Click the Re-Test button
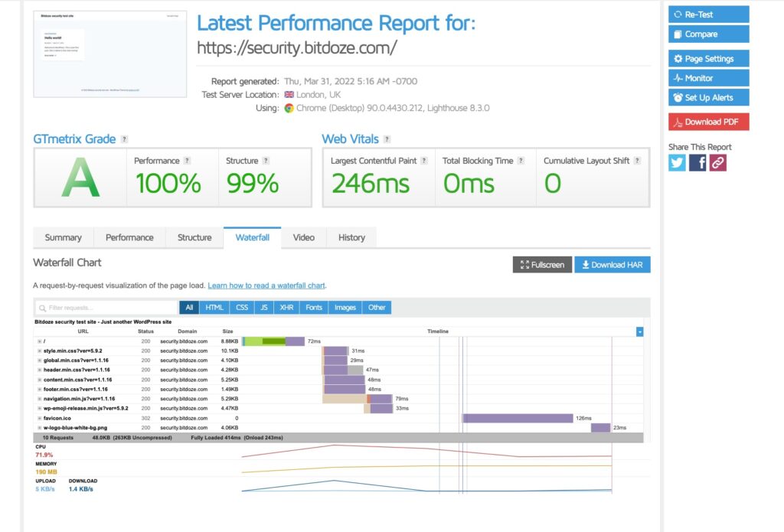Screen dimensions: 784x532 [708, 15]
